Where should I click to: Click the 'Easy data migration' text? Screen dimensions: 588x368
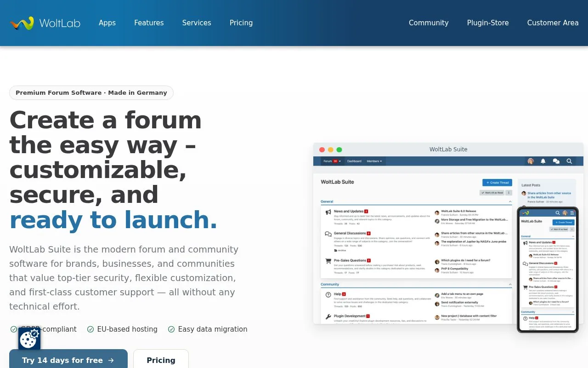pos(213,329)
